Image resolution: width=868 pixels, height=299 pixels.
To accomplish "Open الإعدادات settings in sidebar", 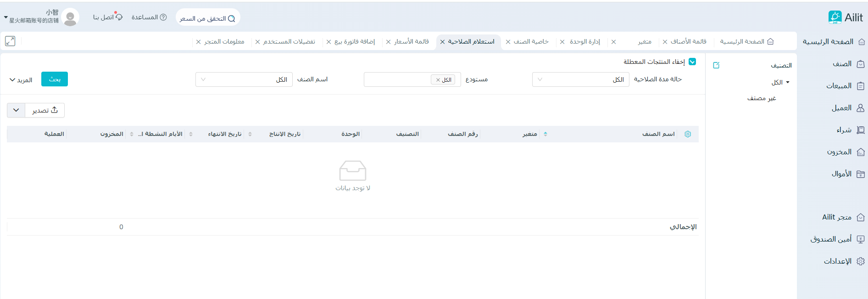I will pos(838,261).
